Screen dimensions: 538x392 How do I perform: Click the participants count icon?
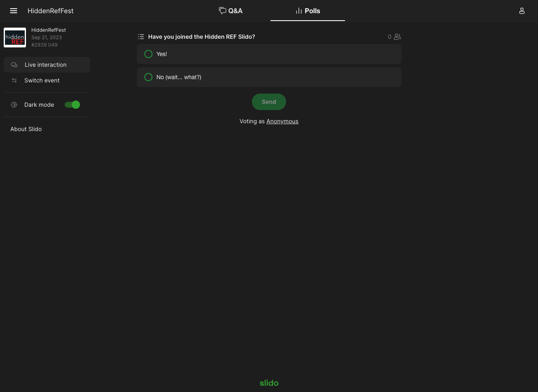point(397,37)
